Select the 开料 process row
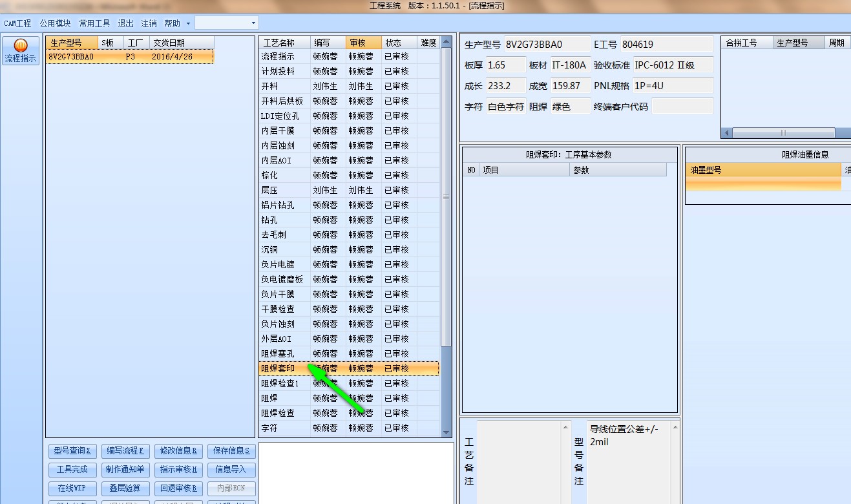The image size is (851, 504). tap(349, 86)
